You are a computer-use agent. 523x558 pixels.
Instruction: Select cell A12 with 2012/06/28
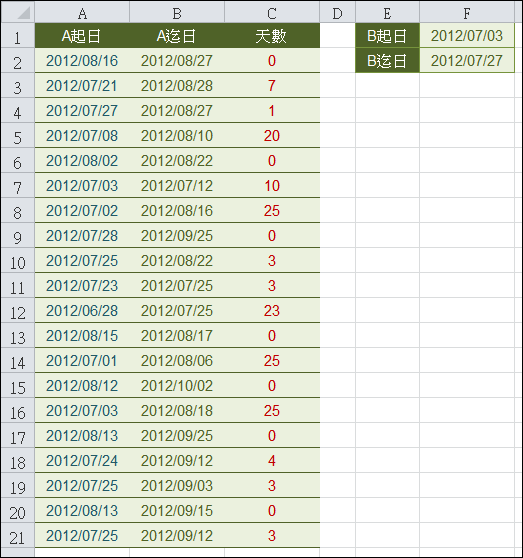pos(82,311)
